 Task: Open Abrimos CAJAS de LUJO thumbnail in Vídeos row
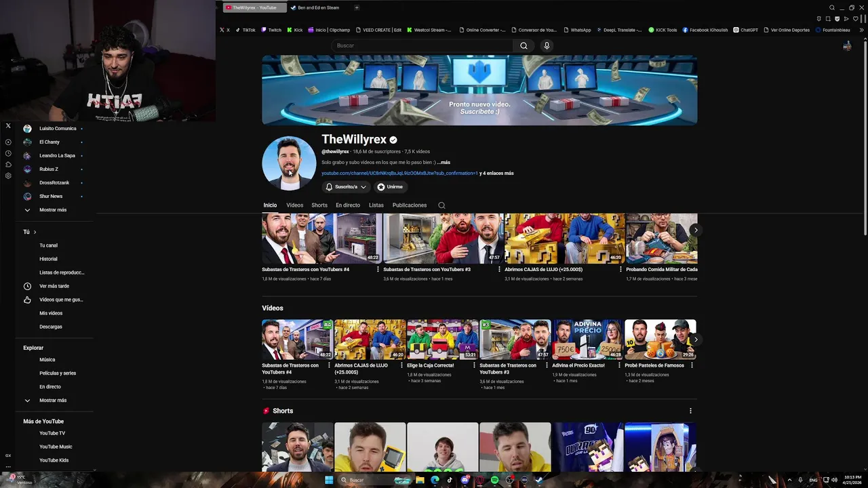(x=370, y=340)
